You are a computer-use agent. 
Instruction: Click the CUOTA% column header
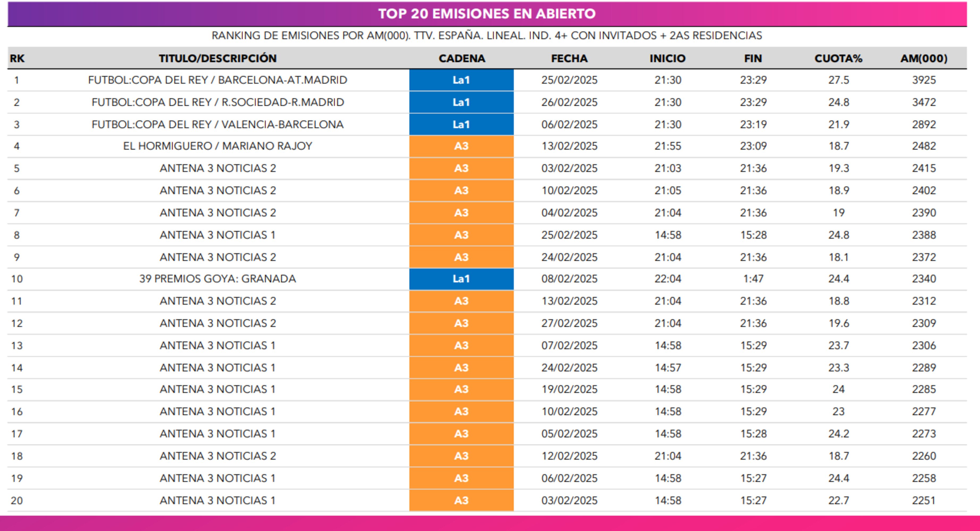tap(838, 58)
